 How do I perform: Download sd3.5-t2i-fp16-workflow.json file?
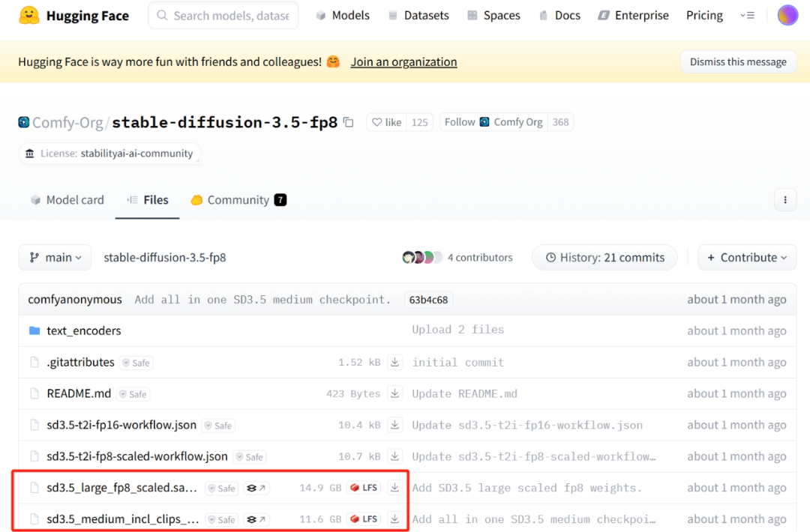click(394, 425)
